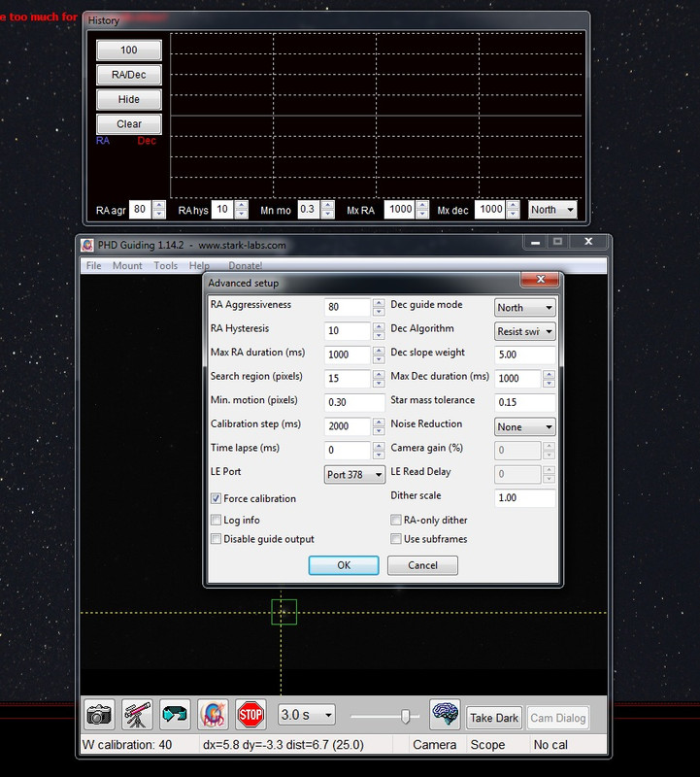Click the Take Dark button

point(494,718)
